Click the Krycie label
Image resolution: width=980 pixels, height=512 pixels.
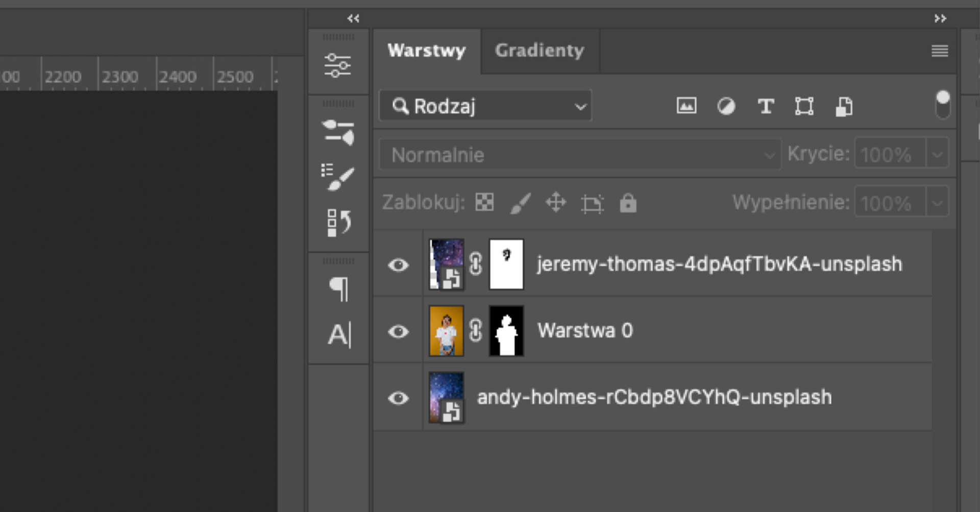point(818,154)
